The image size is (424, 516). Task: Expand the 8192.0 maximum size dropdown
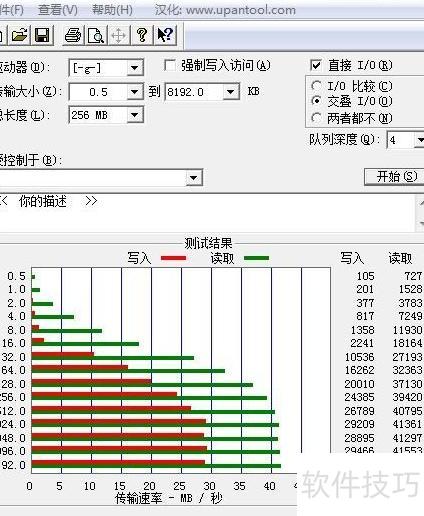[231, 91]
